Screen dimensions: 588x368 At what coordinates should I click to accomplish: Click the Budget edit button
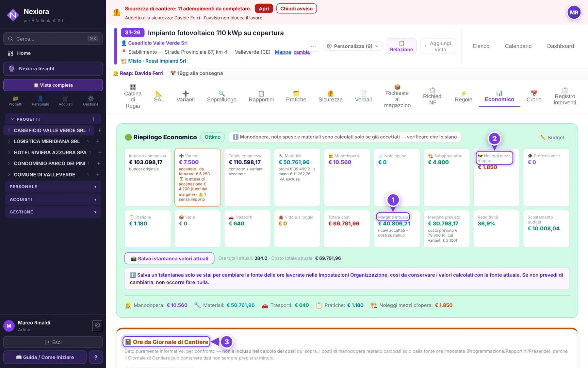[552, 137]
